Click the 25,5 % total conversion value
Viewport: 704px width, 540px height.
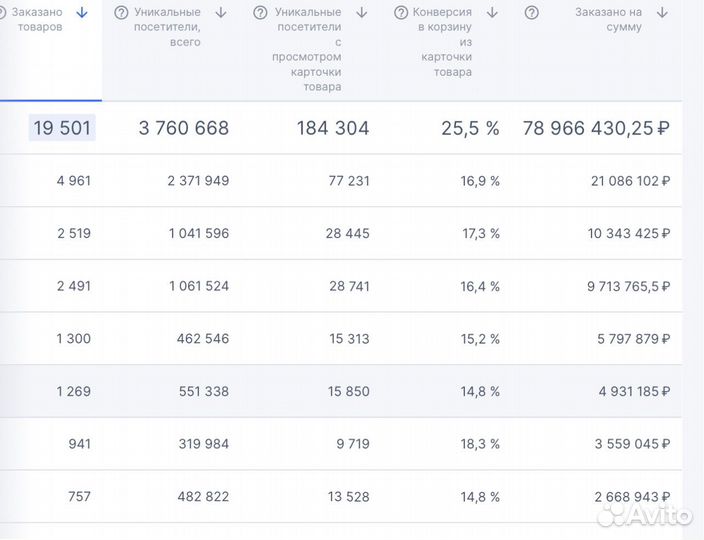470,128
